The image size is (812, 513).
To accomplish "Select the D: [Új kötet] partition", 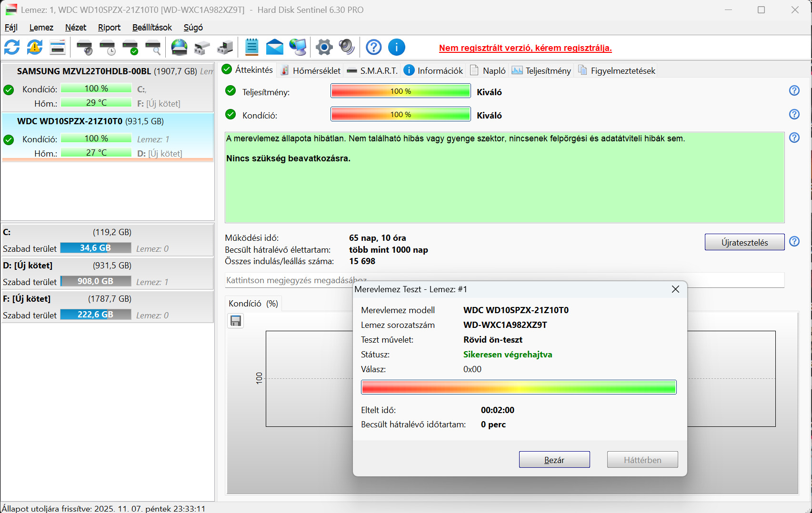I will 108,274.
